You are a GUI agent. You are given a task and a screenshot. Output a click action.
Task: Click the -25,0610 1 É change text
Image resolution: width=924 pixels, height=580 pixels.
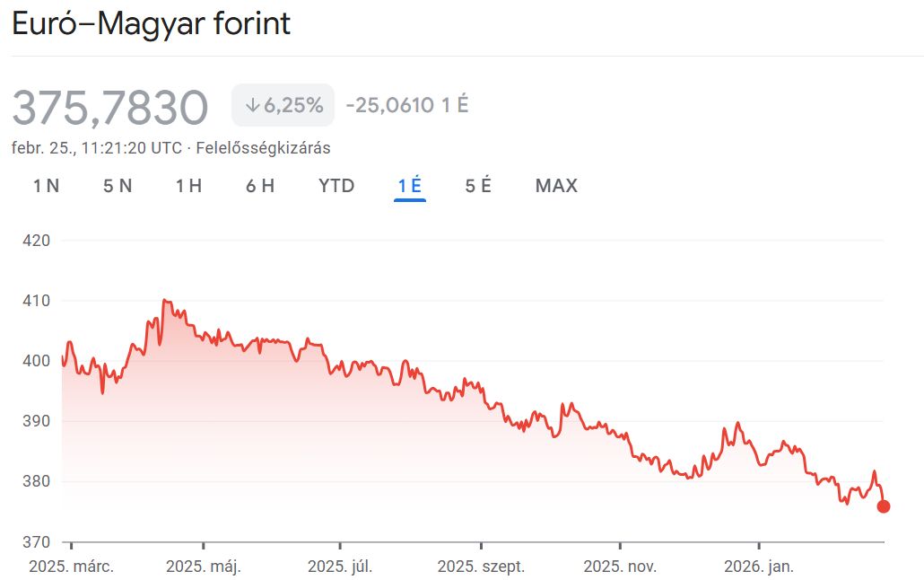[x=407, y=105]
